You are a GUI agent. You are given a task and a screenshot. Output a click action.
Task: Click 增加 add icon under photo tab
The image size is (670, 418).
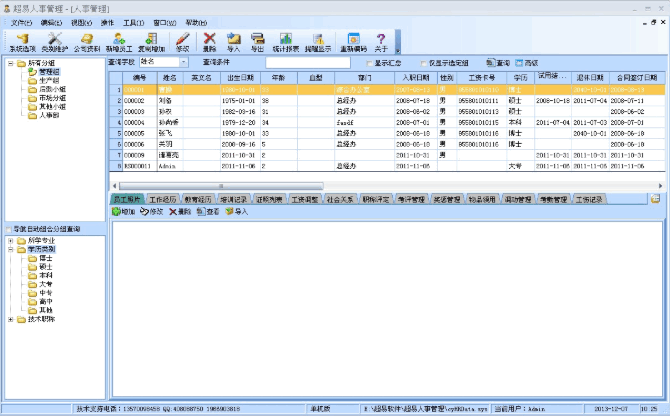123,212
